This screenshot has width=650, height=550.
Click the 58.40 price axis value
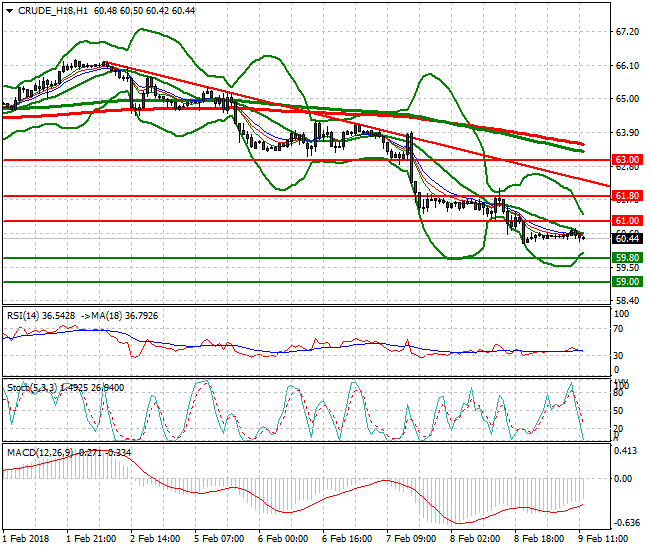tap(627, 300)
